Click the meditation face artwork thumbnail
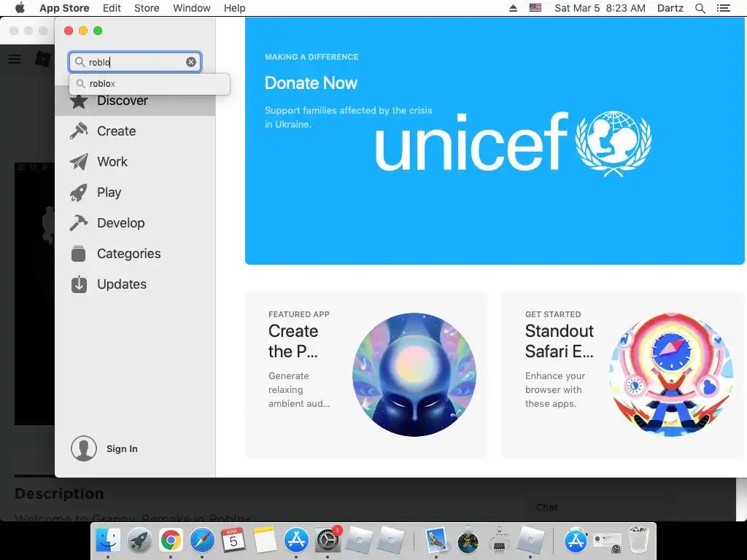Viewport: 747px width, 560px height. click(414, 375)
